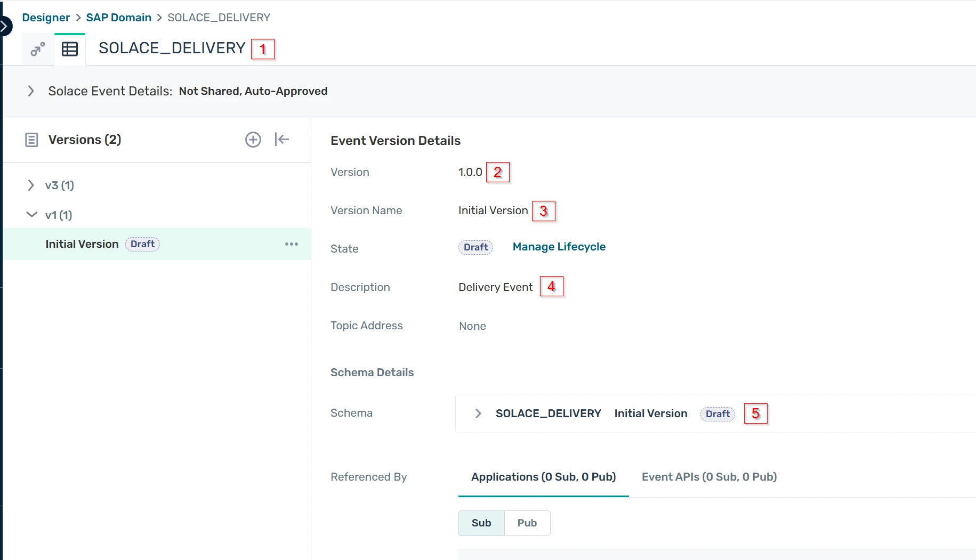Screen dimensions: 976x560
Task: Go to Designer breadcrumb
Action: point(46,18)
